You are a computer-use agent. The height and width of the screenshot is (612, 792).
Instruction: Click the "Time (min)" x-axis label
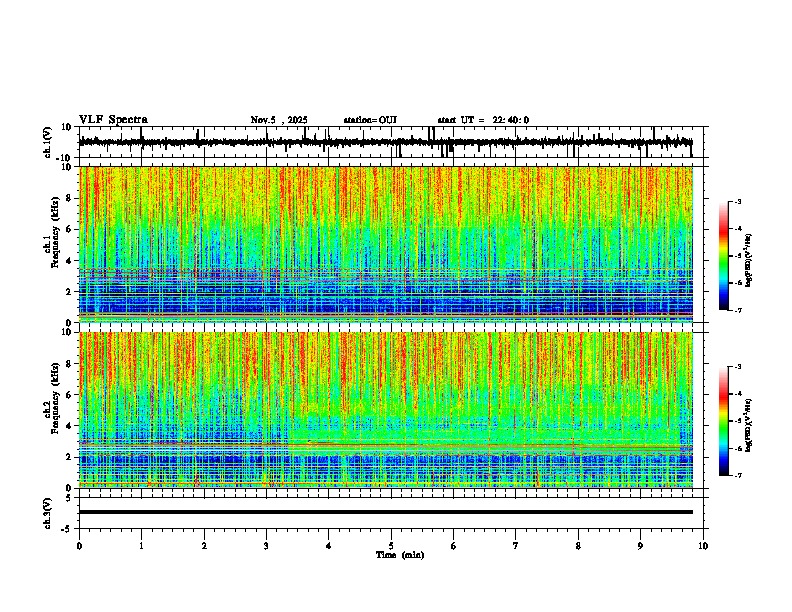[x=400, y=555]
